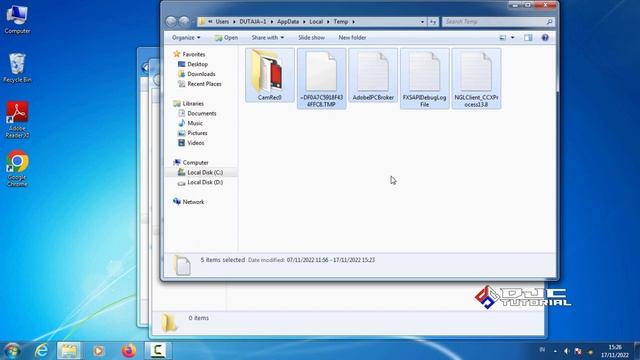Launch Adobe Reader XI from desktop
This screenshot has width=640, height=360.
(x=17, y=120)
